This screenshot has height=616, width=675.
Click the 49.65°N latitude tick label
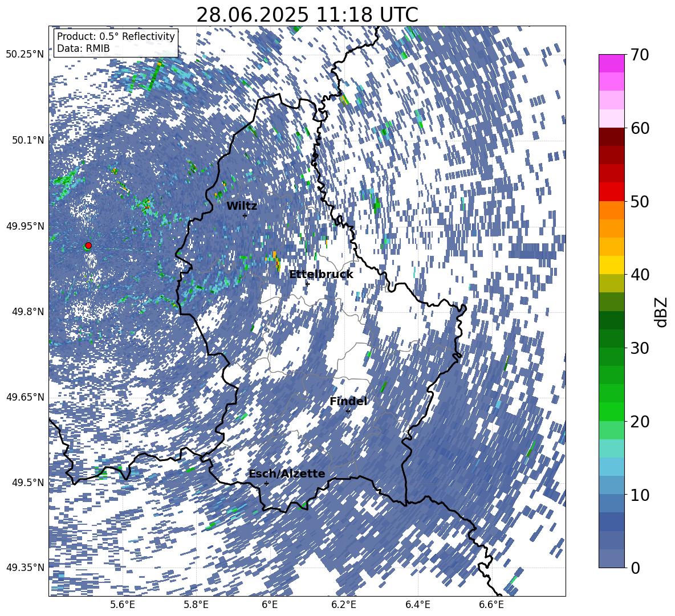pyautogui.click(x=25, y=397)
